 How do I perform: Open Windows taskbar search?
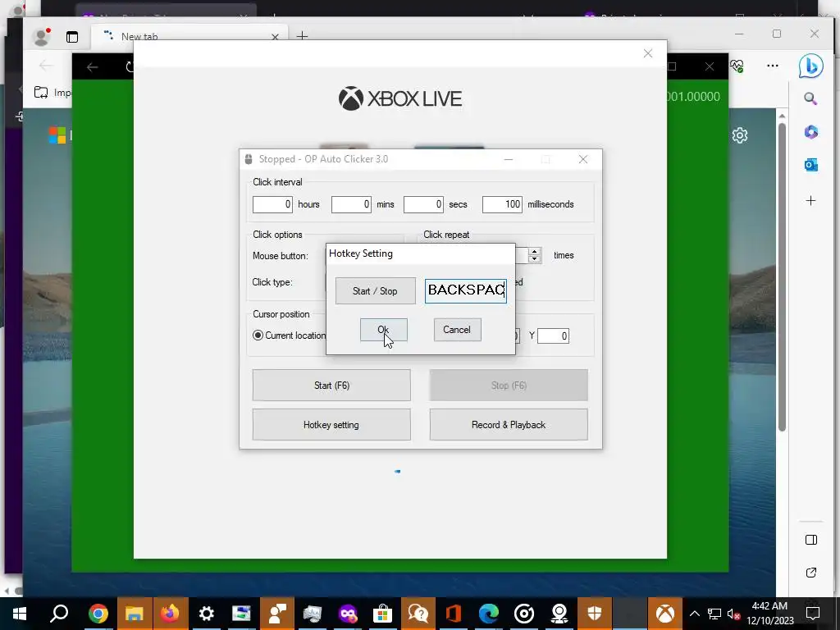59,614
